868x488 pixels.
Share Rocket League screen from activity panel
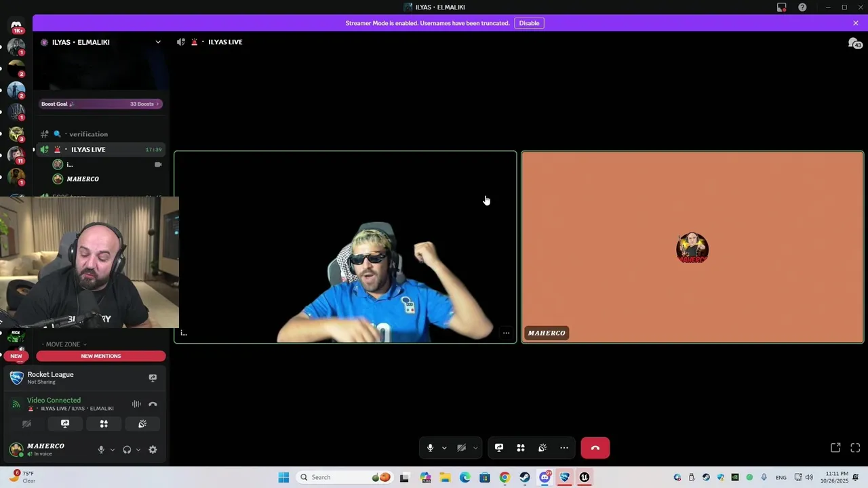pyautogui.click(x=153, y=378)
